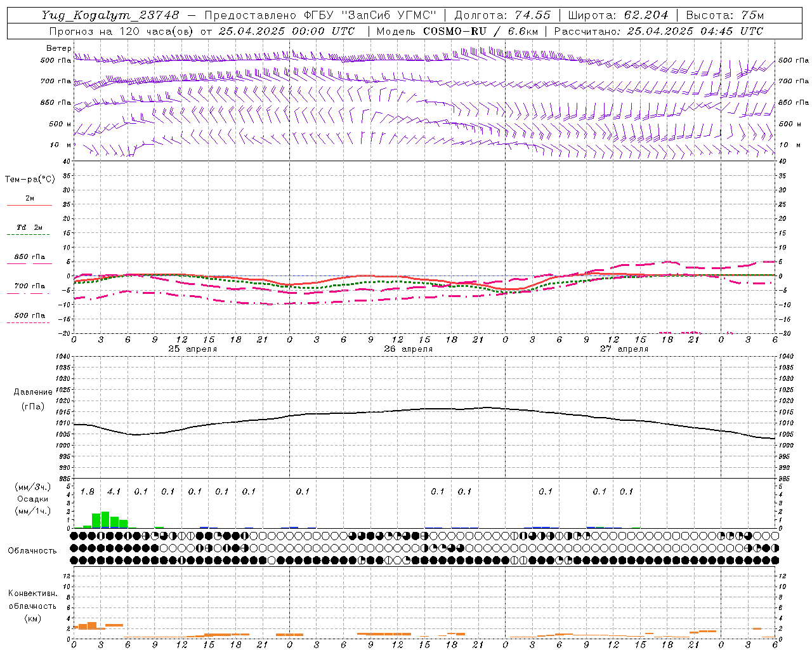Click the Рассчитано: 25.04.2025 04:45 UTC text
Screen dimensions: 812x650
point(658,31)
